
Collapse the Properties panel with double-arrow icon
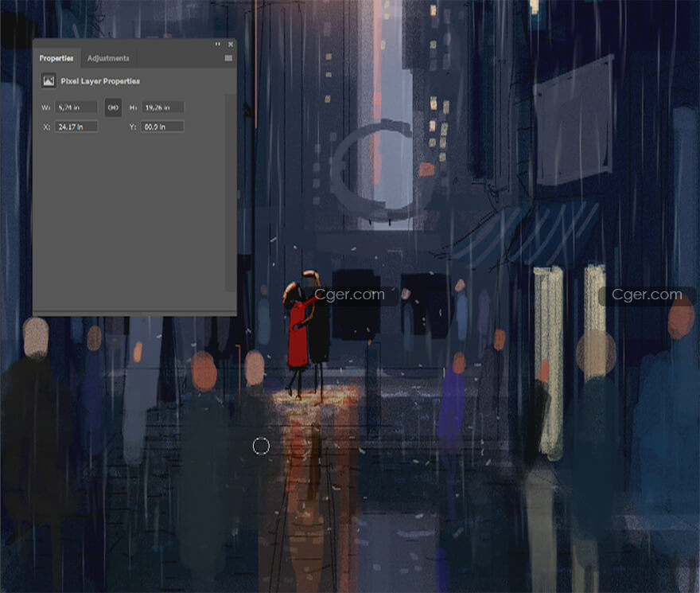(x=217, y=44)
